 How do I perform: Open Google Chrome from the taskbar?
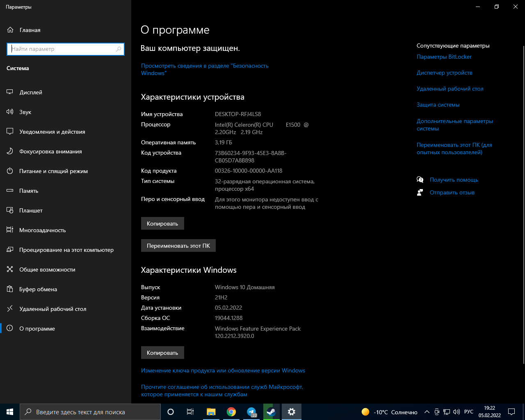[231, 412]
